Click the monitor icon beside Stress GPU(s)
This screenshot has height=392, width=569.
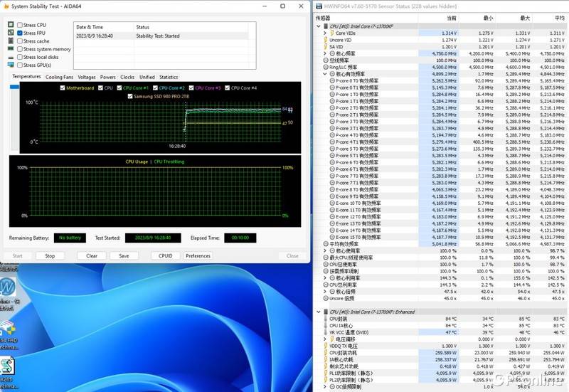tap(11, 65)
